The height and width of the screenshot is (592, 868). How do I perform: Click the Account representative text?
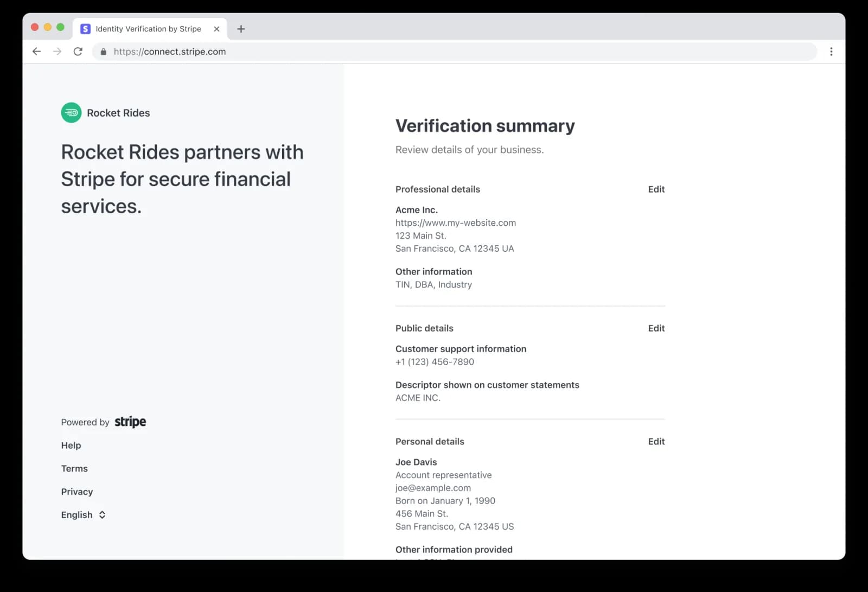pos(443,475)
